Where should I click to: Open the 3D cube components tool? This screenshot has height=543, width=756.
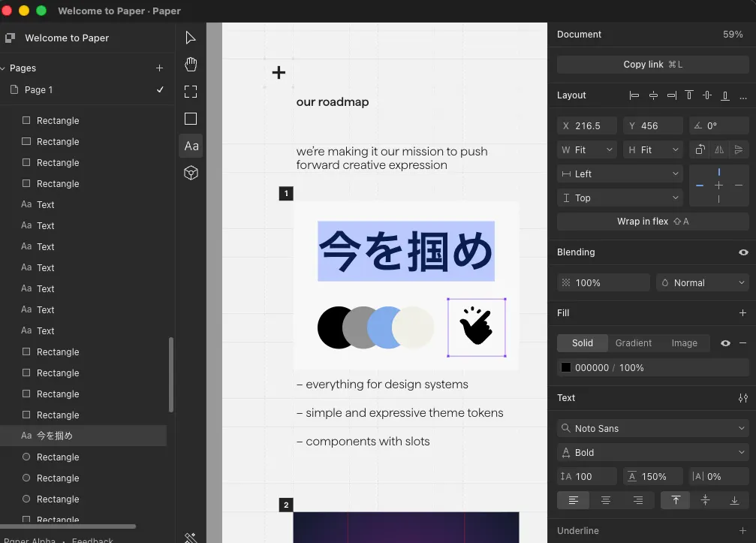(191, 173)
